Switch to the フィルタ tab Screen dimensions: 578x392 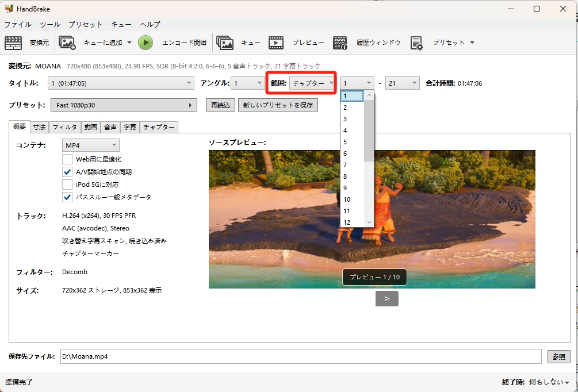[x=65, y=127]
